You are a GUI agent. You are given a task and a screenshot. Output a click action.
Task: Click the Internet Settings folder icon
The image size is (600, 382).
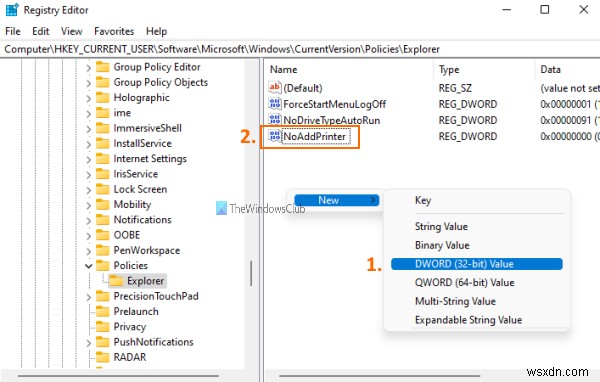[103, 159]
